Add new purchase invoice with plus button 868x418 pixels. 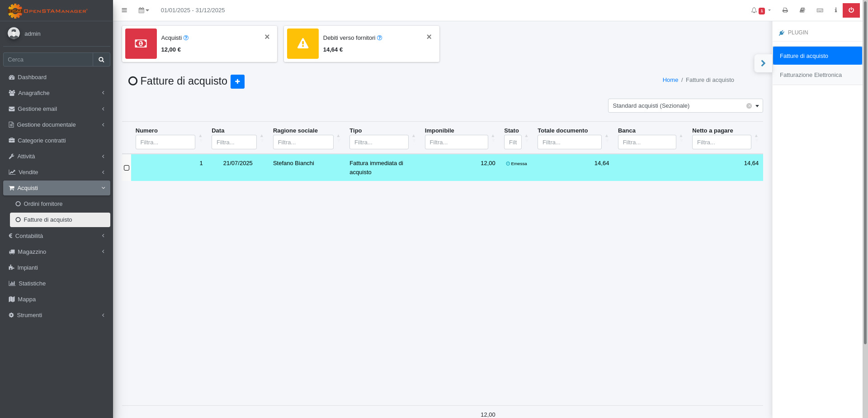[x=237, y=81]
